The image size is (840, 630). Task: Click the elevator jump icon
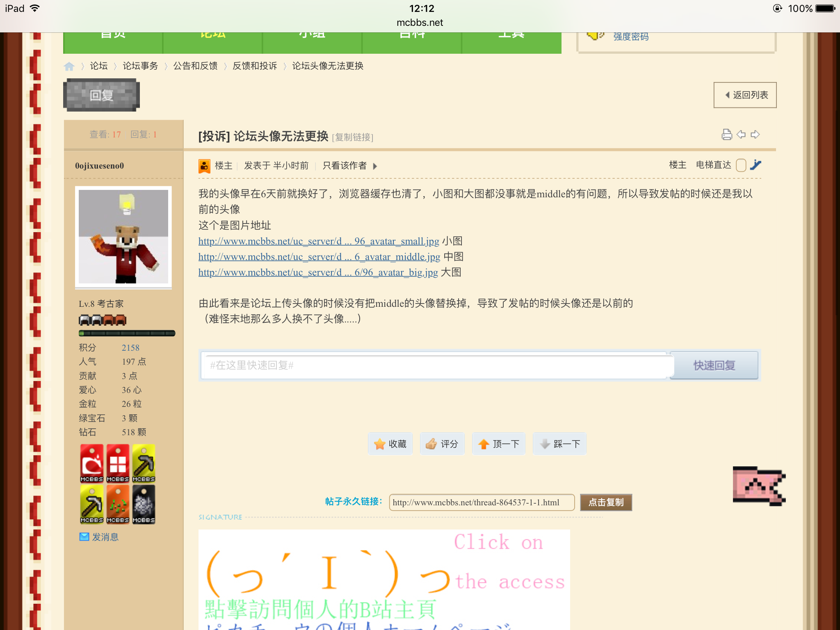(x=756, y=165)
